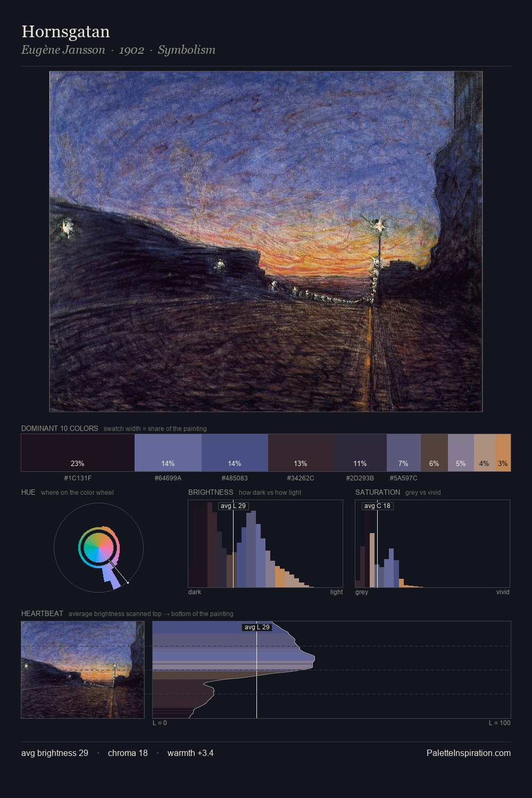This screenshot has height=798, width=532.
Task: Click the Hornsgatan painting image
Action: click(x=266, y=242)
